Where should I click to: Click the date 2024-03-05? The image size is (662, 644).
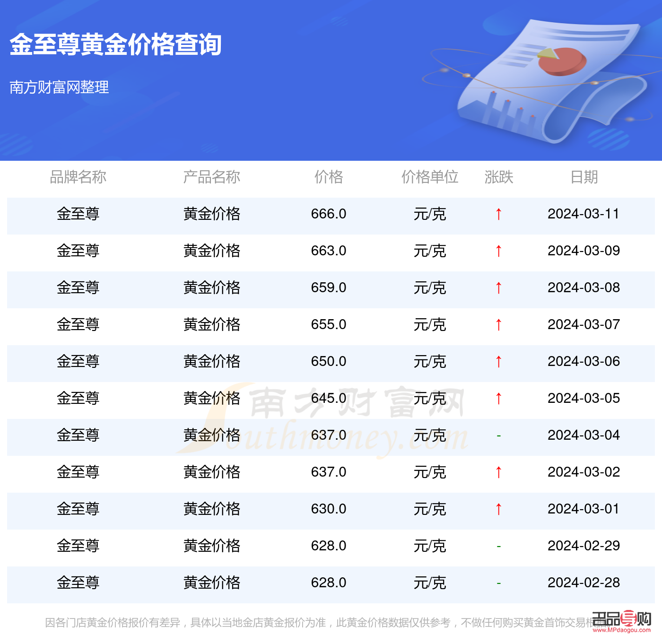coord(584,398)
